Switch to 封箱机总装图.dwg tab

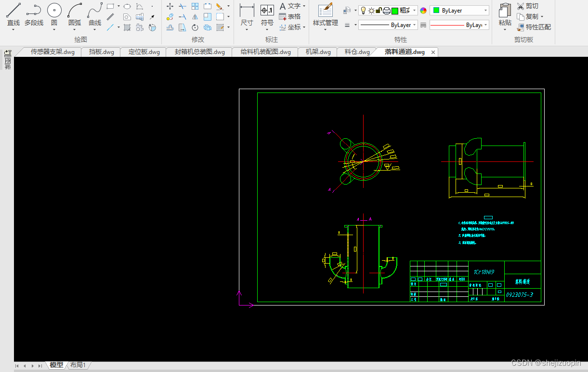point(199,52)
